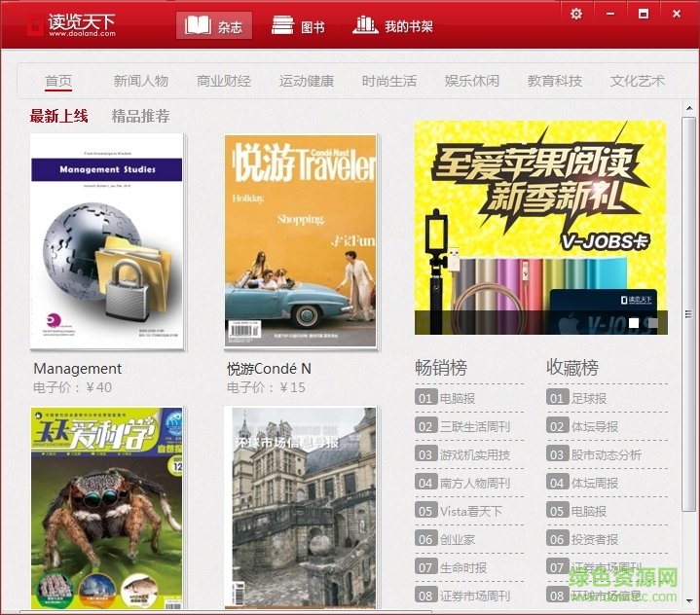700x615 pixels.
Task: Open 娱乐休闲 category
Action: click(x=472, y=81)
